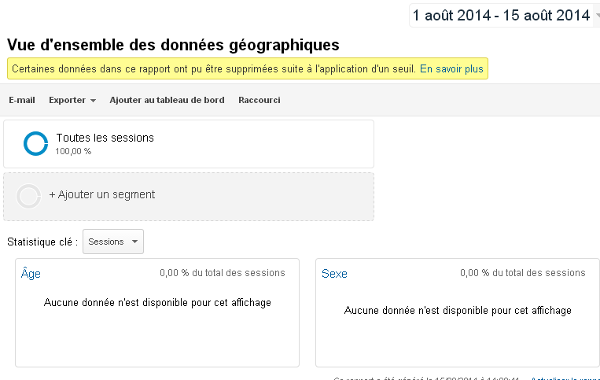
Task: Select the Âge panel no data message
Action: pos(157,302)
